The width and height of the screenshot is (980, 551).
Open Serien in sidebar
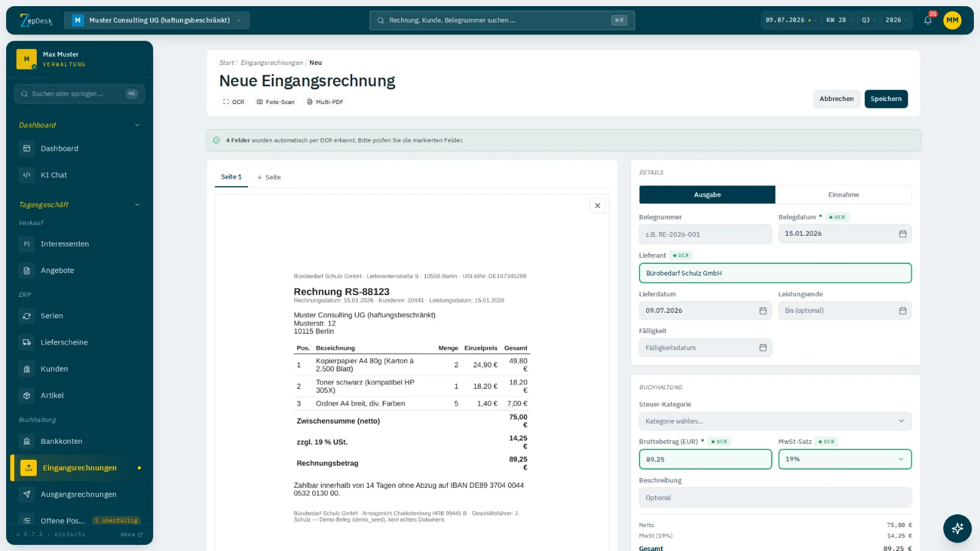point(80,316)
